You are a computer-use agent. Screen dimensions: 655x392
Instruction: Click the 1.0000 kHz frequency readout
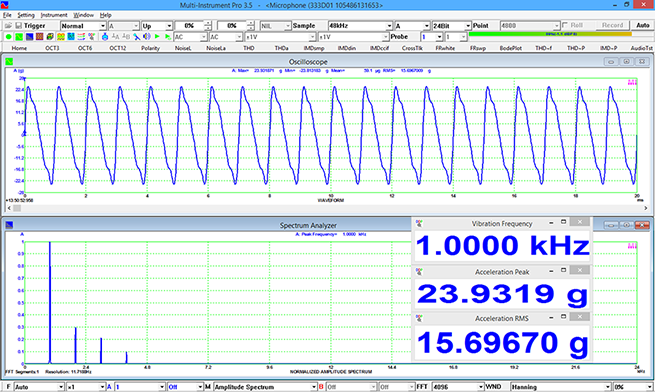[x=503, y=245]
